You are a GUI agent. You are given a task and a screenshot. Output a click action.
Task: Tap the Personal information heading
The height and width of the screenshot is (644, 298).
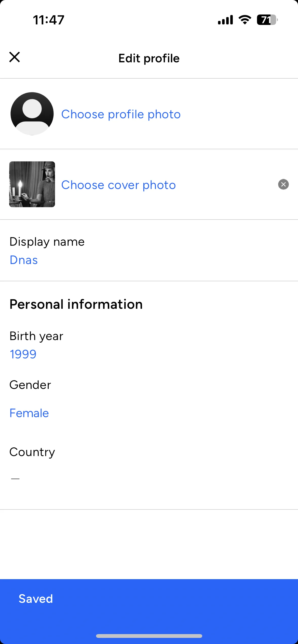(76, 304)
